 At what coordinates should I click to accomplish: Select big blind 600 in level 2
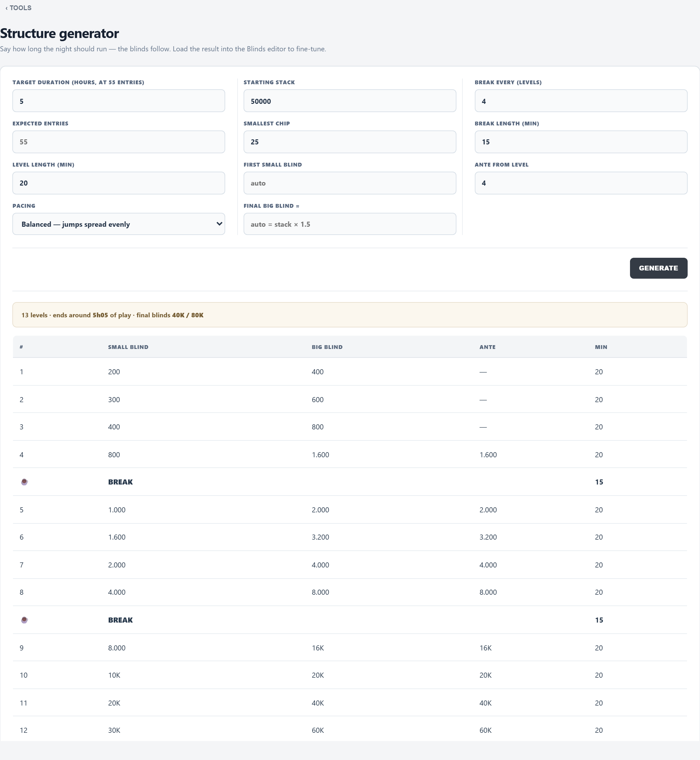tap(317, 400)
